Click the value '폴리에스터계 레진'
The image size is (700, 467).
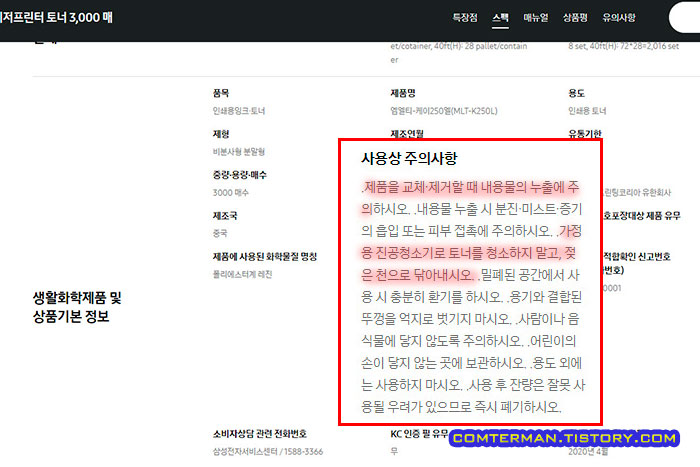(x=242, y=274)
